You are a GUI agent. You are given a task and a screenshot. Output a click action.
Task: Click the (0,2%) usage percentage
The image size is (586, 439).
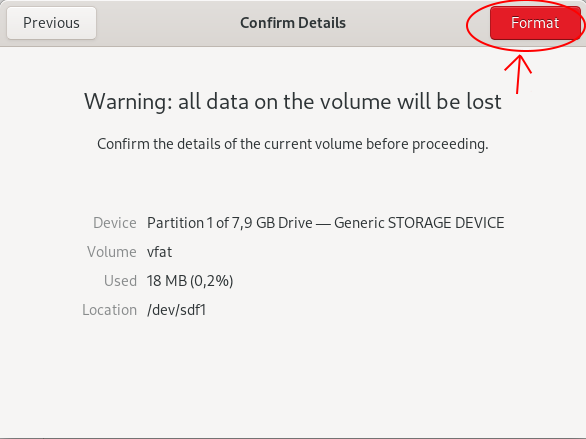[x=212, y=281]
